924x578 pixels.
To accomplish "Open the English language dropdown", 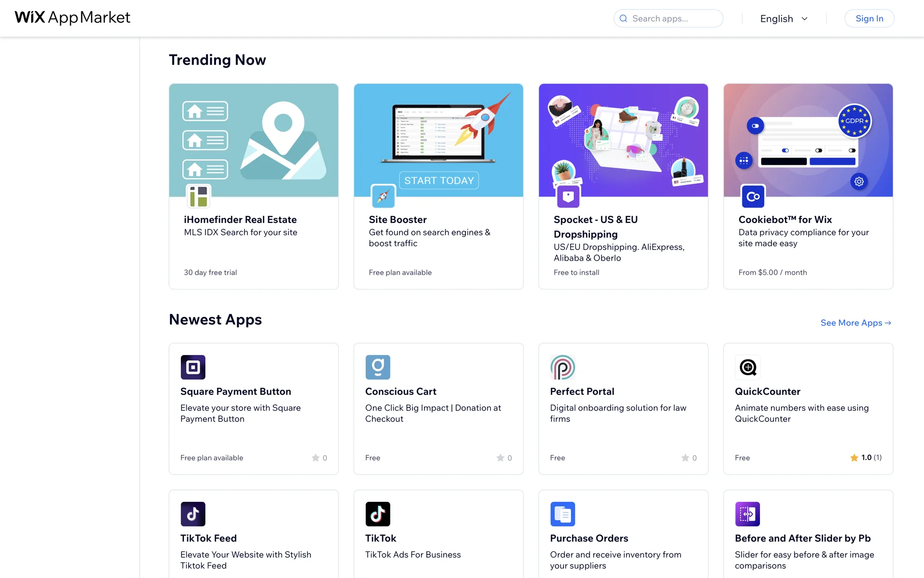I will [x=783, y=19].
